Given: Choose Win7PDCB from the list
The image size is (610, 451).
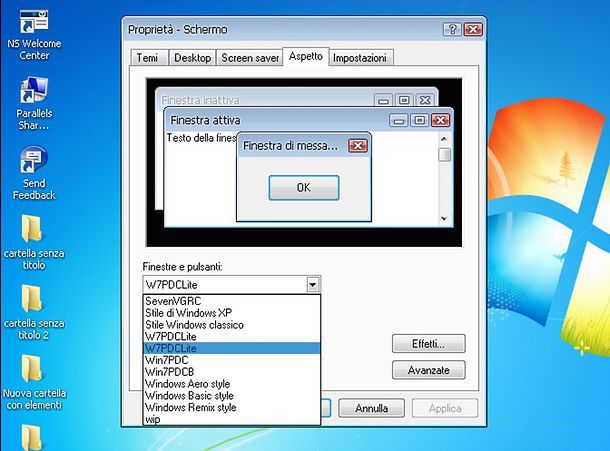Looking at the screenshot, I should [x=232, y=372].
